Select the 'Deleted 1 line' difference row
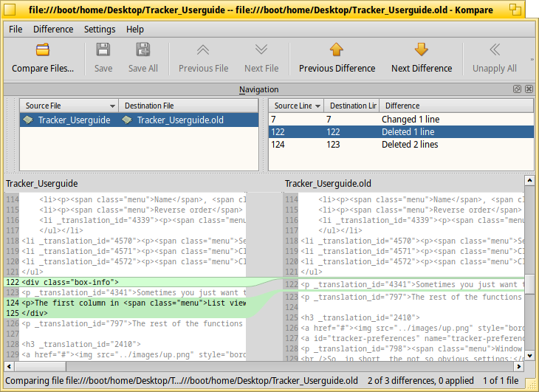Viewport: 539px width, 392px height. point(401,132)
